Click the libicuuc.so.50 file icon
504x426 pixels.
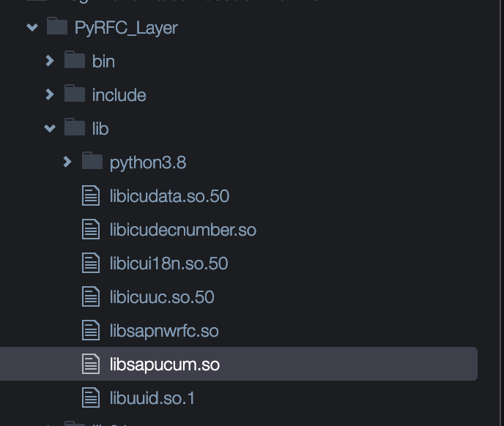(91, 296)
